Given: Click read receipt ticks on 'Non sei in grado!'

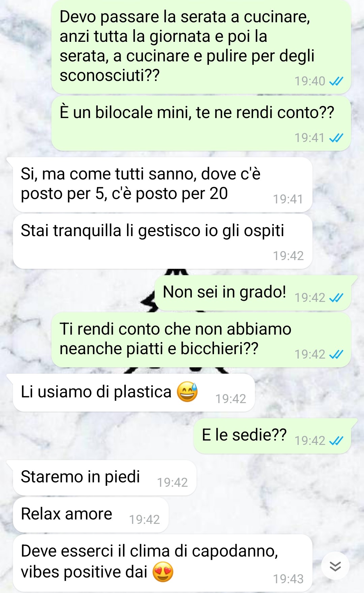Looking at the screenshot, I should click(336, 298).
